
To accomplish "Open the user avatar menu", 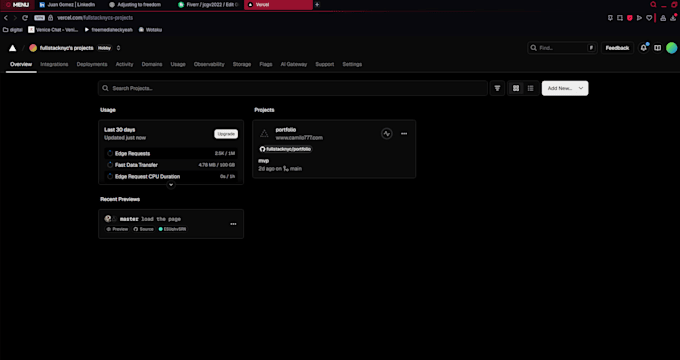I will 671,48.
